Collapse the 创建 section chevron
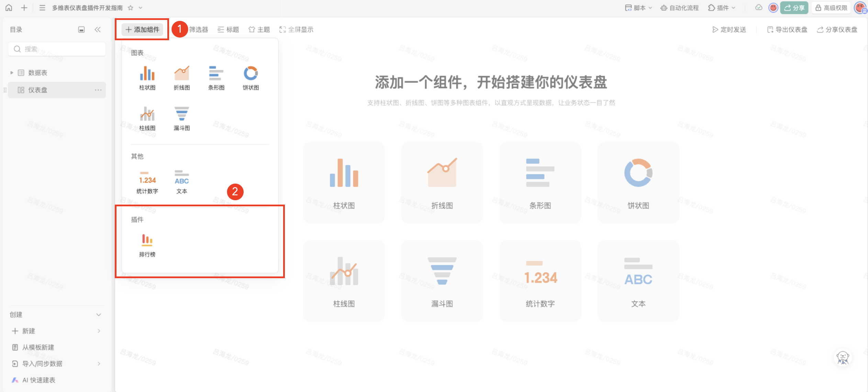The height and width of the screenshot is (392, 868). (99, 315)
